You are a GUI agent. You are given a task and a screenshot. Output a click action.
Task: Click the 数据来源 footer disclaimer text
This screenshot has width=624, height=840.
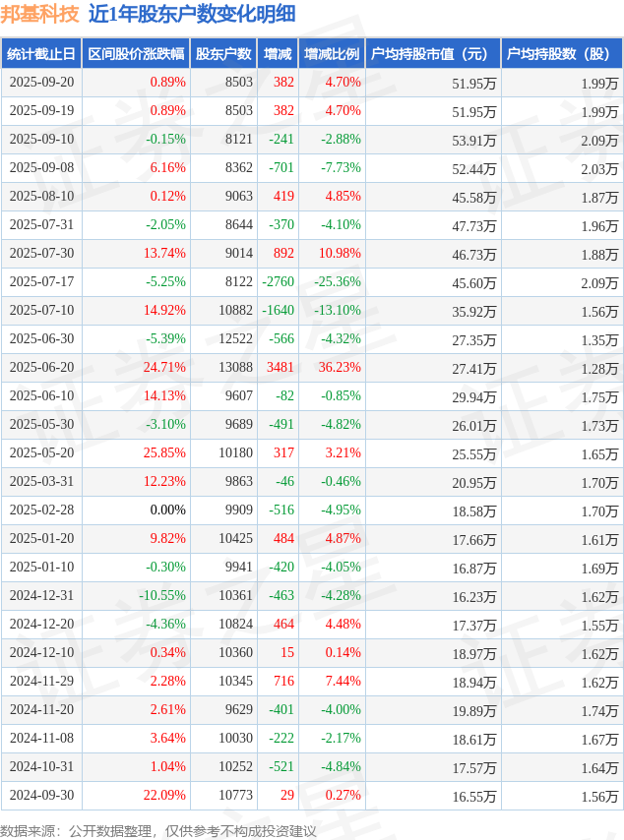158,831
